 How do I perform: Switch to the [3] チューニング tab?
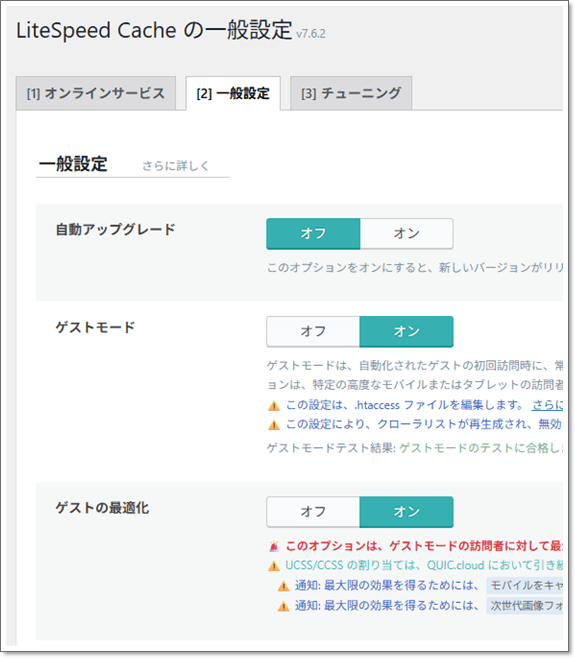[351, 93]
